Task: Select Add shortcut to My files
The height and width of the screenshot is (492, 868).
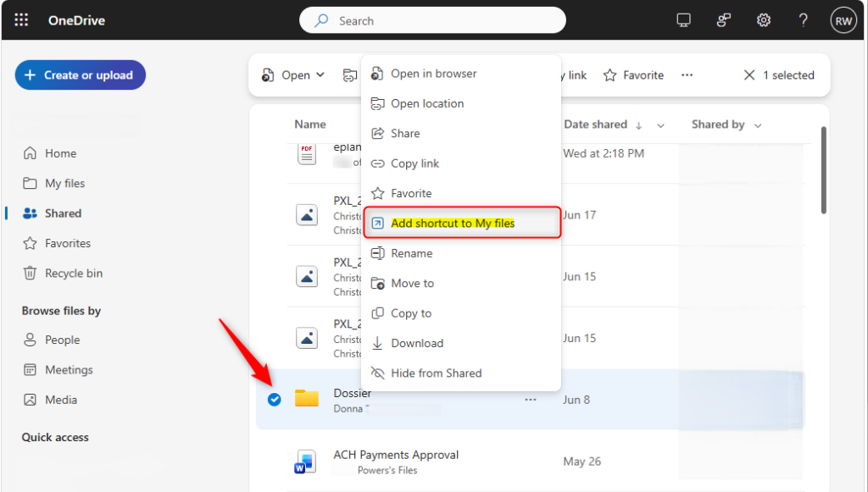Action: [461, 223]
